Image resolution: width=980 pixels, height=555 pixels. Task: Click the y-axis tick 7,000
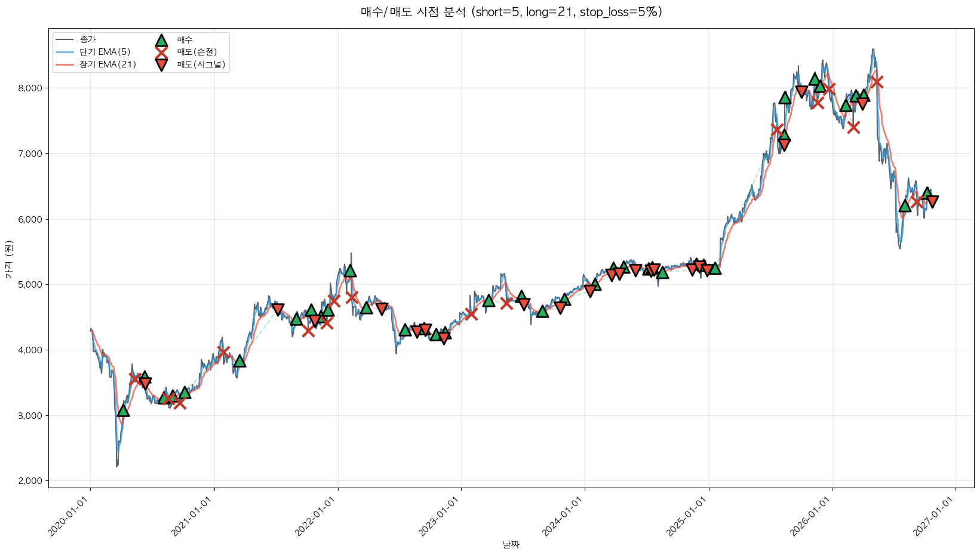tap(30, 154)
